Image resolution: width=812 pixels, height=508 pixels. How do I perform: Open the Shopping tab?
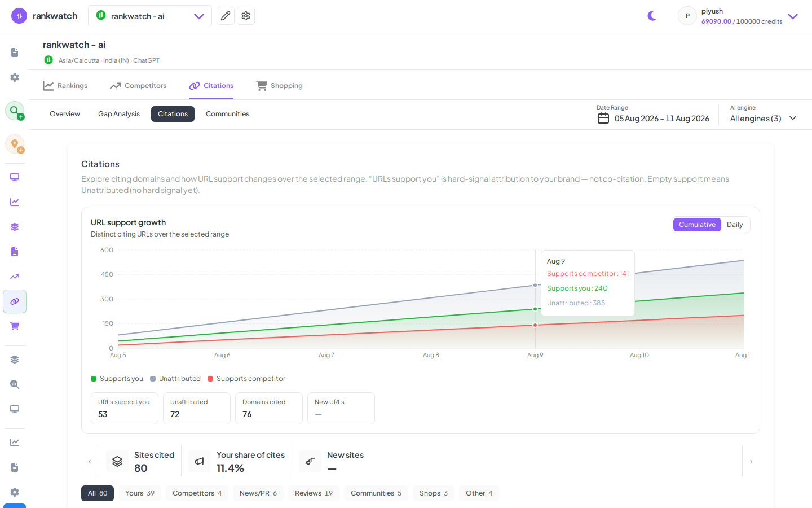tap(279, 86)
